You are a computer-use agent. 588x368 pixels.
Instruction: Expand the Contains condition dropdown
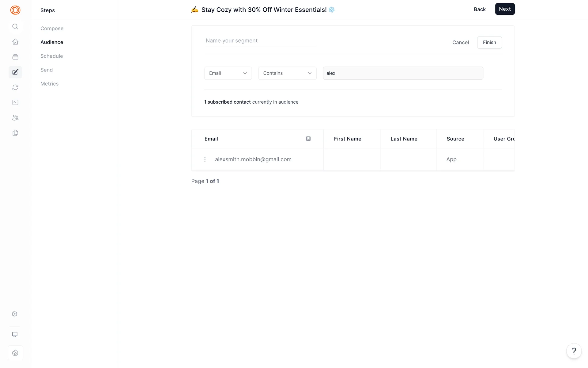click(x=287, y=73)
